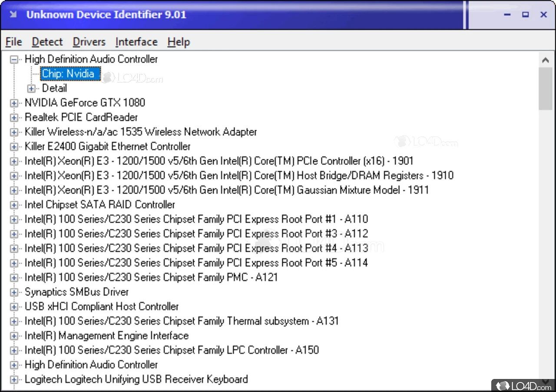Expand LPC Controller - A150 node

click(x=14, y=350)
